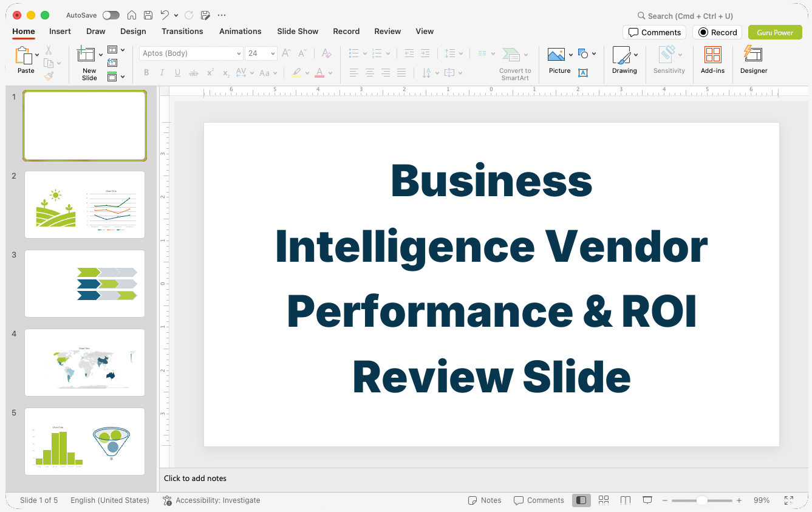Open the Slide Show tab
Image resolution: width=812 pixels, height=512 pixels.
click(x=298, y=32)
